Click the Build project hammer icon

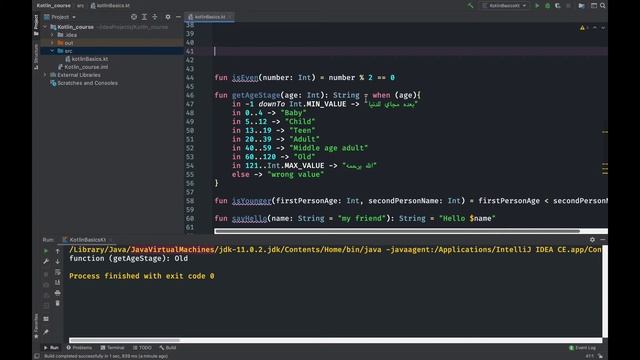tap(470, 6)
